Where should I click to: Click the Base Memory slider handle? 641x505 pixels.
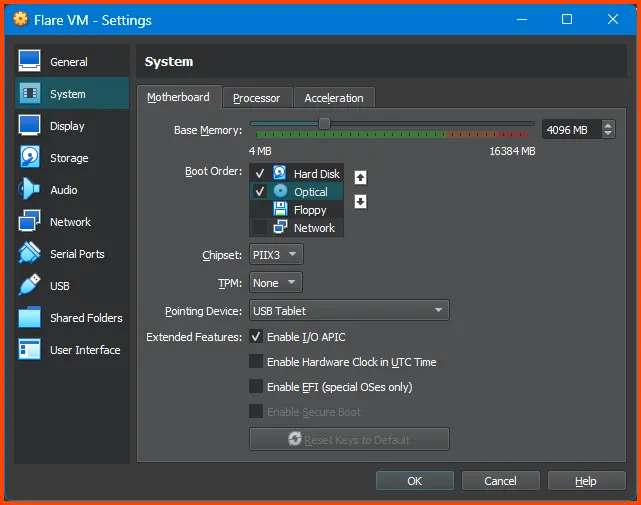[x=324, y=123]
